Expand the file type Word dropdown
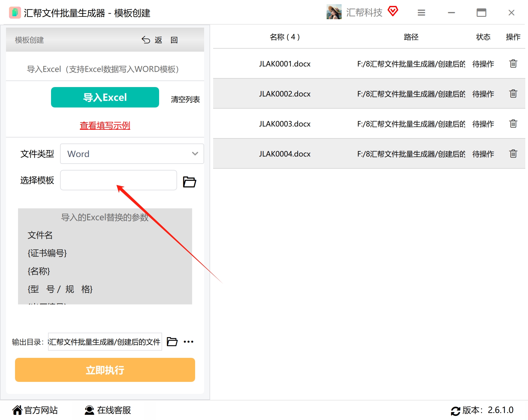This screenshot has width=528, height=420. [132, 154]
